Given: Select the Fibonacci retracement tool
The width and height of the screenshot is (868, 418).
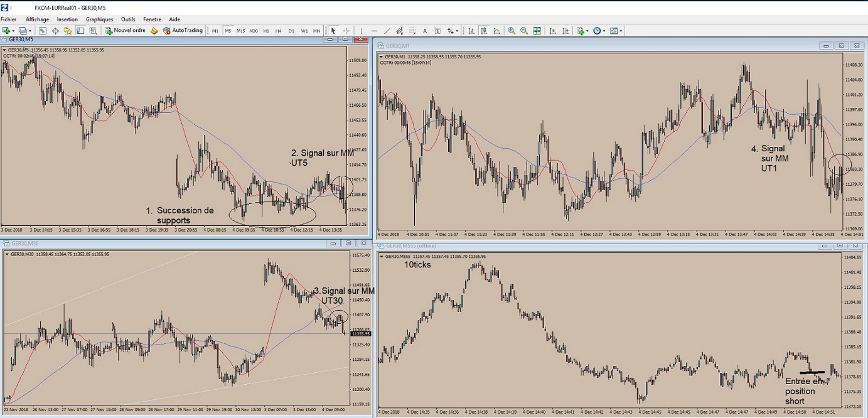Looking at the screenshot, I should click(x=412, y=31).
